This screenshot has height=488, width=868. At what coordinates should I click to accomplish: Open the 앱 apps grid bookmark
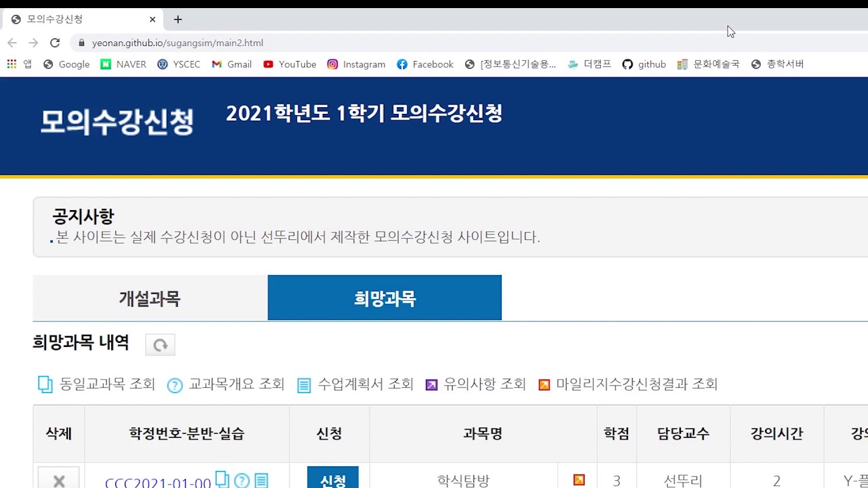coord(19,64)
